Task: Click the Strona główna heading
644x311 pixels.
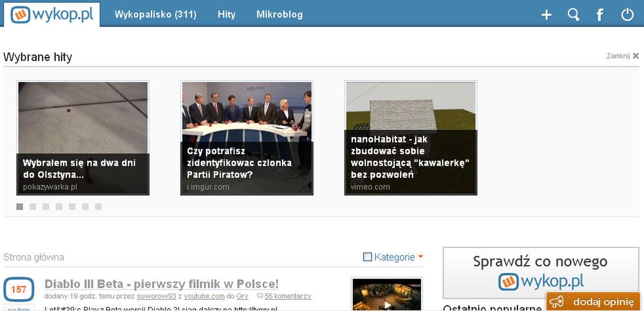Action: pos(33,258)
